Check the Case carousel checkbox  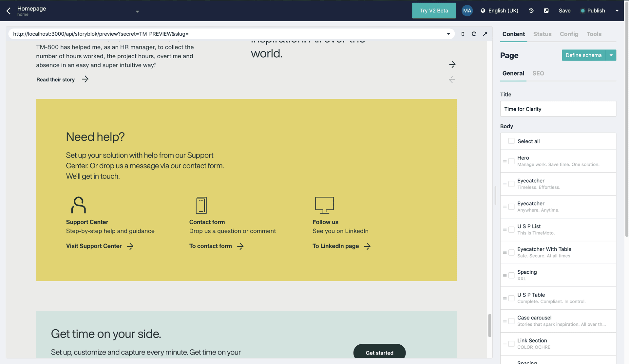[x=511, y=321]
